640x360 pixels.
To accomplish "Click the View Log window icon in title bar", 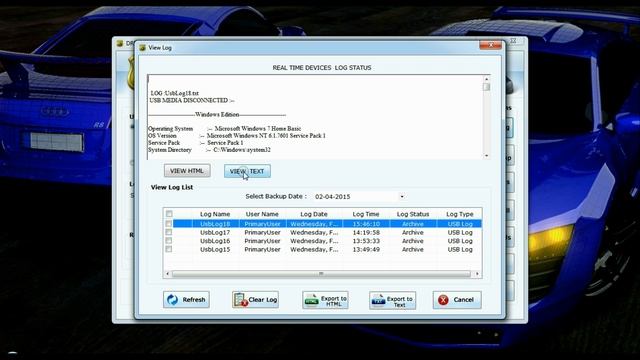I will click(142, 48).
